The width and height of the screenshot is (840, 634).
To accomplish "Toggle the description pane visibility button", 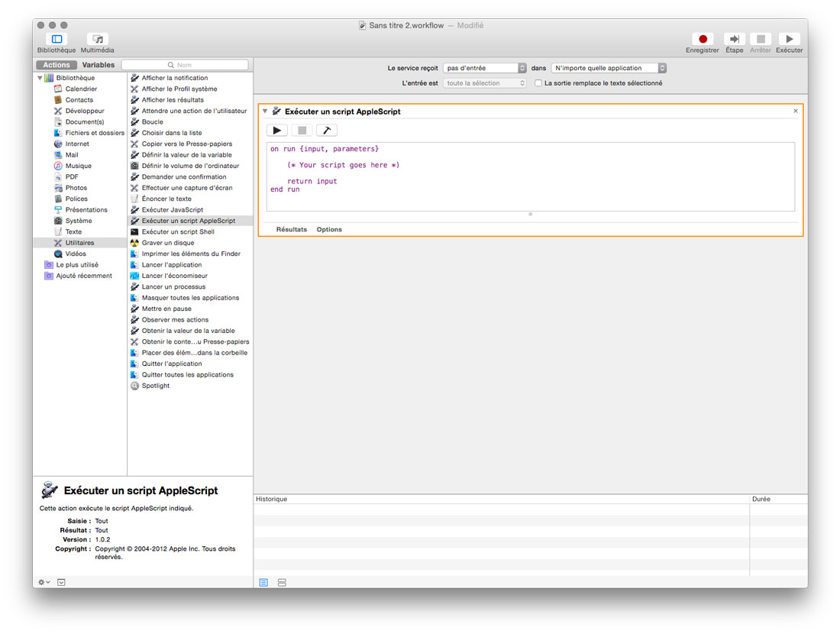I will [62, 582].
